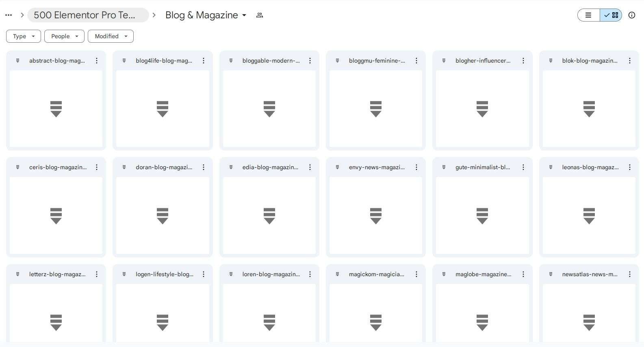Select the envy-news-magazi thumbnail
Image resolution: width=644 pixels, height=347 pixels.
pos(376,216)
